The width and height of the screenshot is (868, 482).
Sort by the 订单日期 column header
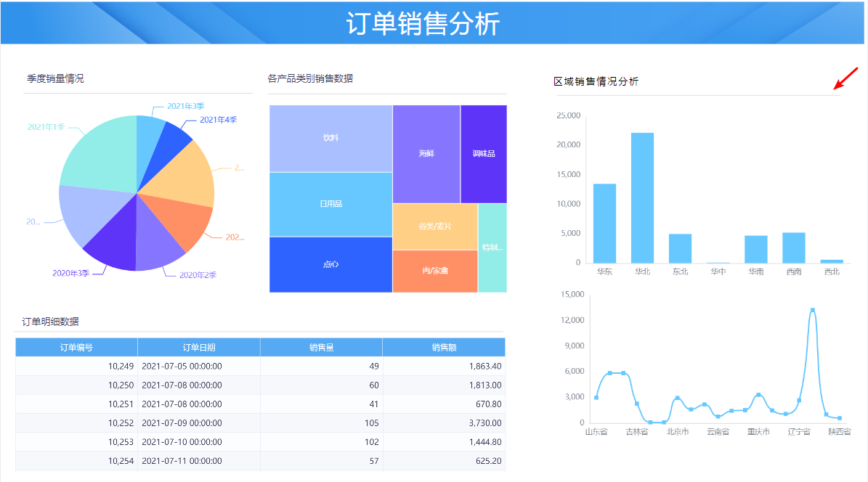pyautogui.click(x=199, y=348)
